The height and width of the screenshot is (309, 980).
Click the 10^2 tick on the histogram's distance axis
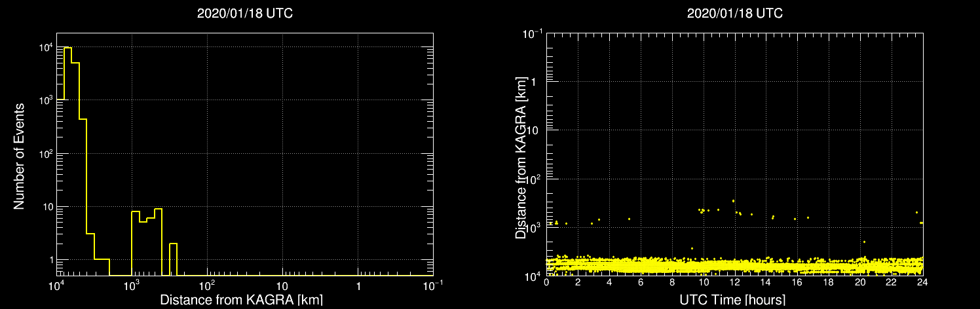[208, 285]
